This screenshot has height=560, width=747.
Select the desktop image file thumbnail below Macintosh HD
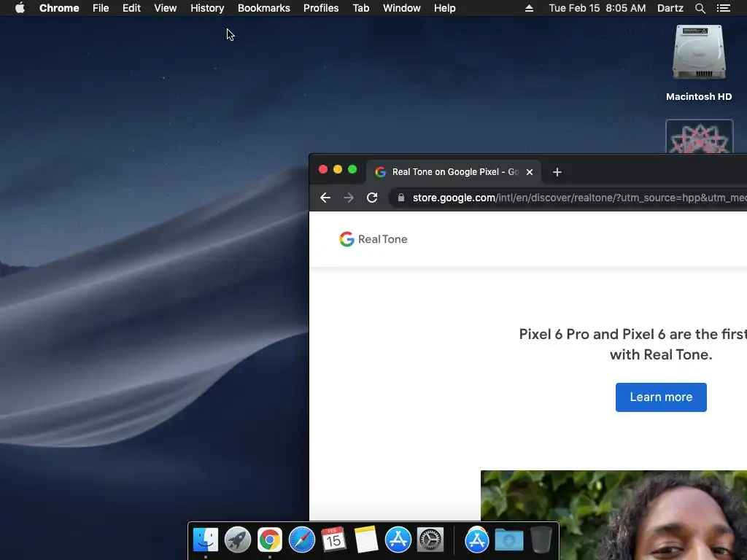(x=700, y=136)
